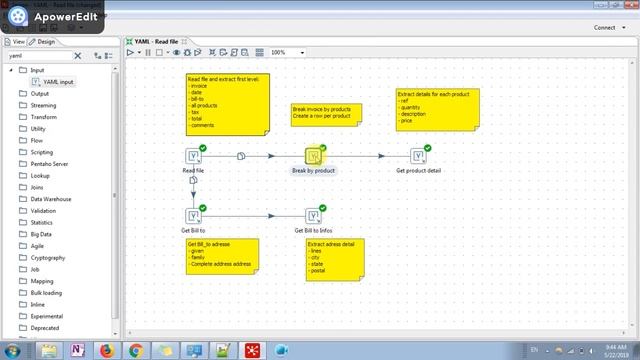Open the run options dropdown arrow
640x360 pixels.
pos(139,53)
